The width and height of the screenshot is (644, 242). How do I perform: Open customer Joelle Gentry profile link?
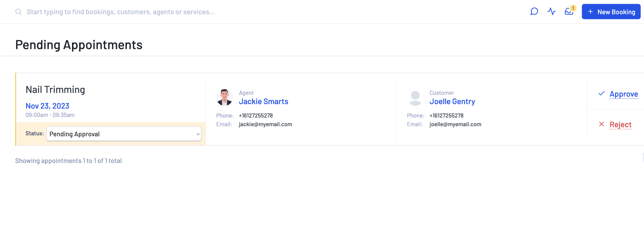[452, 102]
